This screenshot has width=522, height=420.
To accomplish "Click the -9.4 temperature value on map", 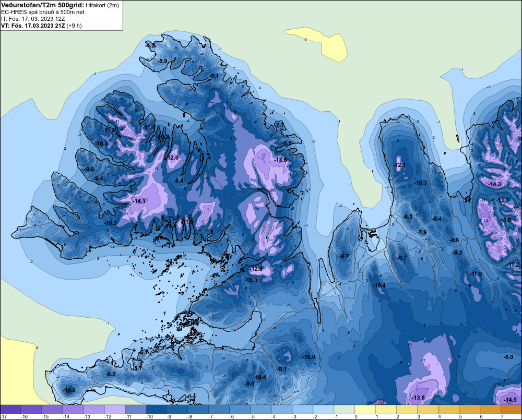I will coord(98,179).
